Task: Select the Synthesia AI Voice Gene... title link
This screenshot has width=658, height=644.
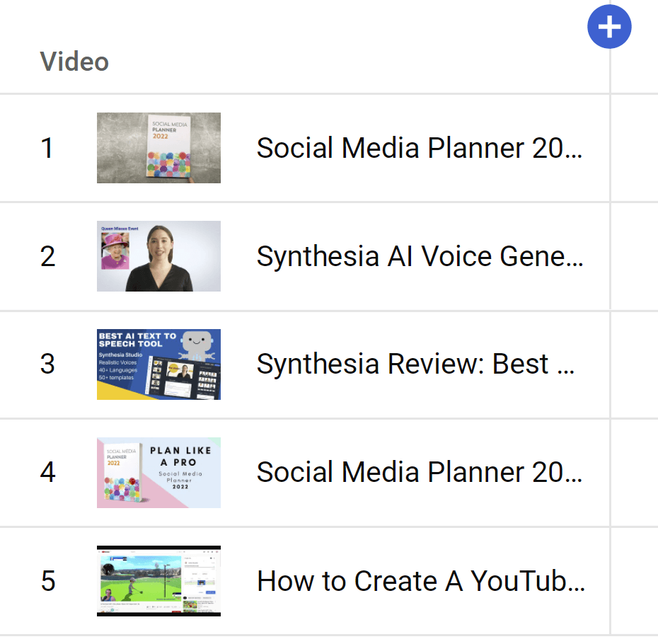Action: pyautogui.click(x=420, y=256)
